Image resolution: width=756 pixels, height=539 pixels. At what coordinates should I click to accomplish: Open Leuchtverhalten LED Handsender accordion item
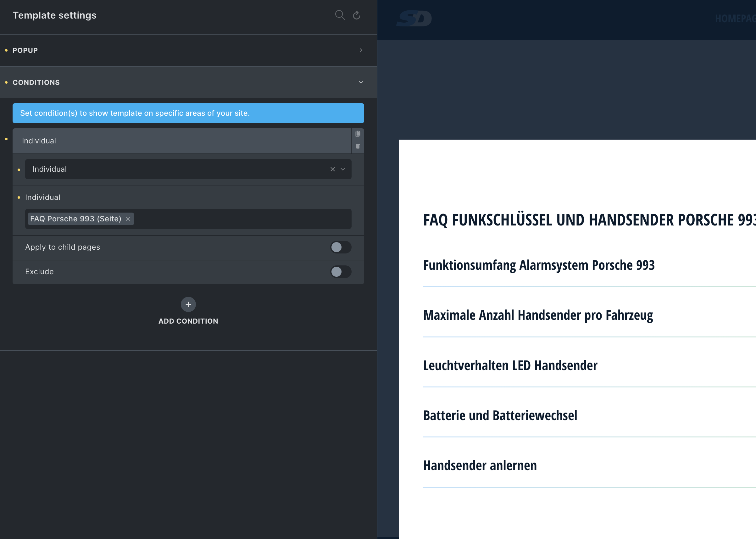(510, 365)
